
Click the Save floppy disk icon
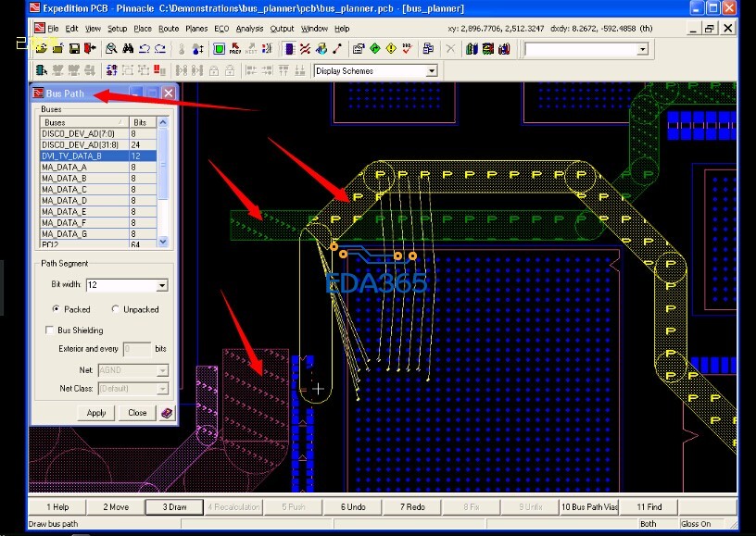74,48
